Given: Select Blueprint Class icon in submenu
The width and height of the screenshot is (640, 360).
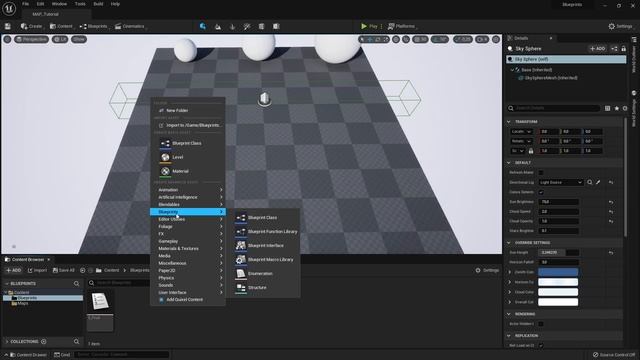Looking at the screenshot, I should point(241,218).
